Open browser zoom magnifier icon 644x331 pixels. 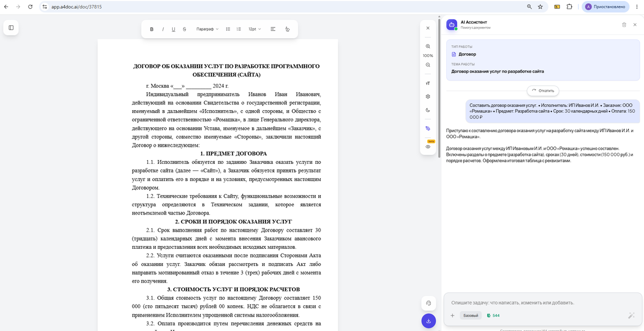point(529,6)
